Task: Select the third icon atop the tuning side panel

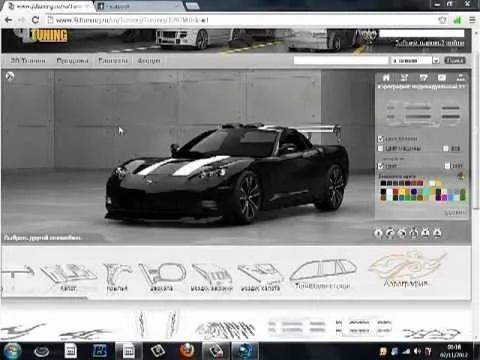Action: click(x=423, y=78)
